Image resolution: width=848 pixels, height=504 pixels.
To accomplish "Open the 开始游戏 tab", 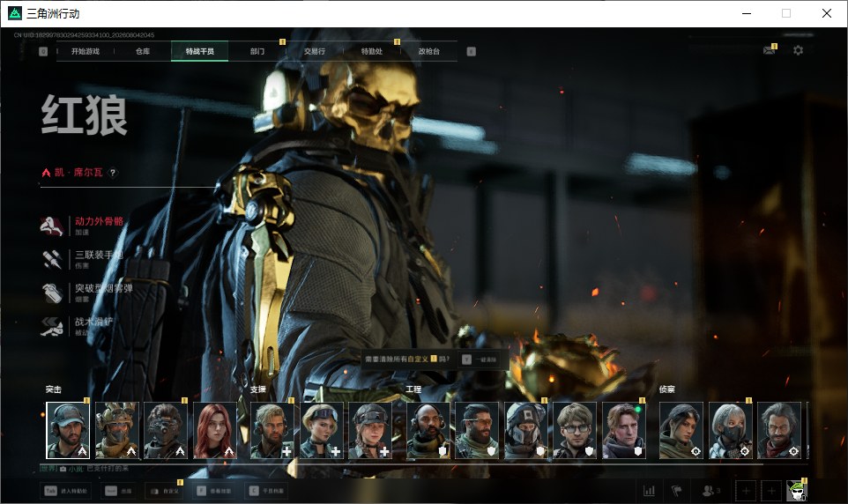I will click(86, 51).
